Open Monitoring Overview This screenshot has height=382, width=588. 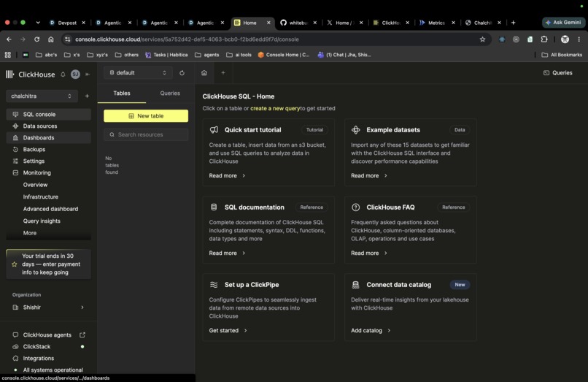pos(35,185)
